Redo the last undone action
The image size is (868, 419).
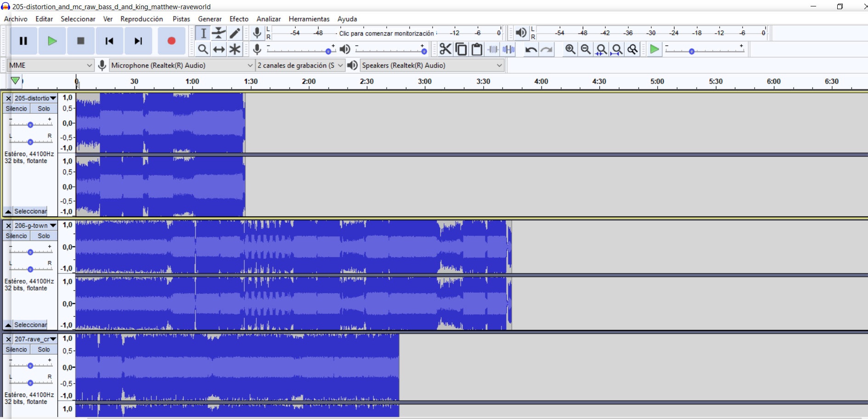(547, 49)
